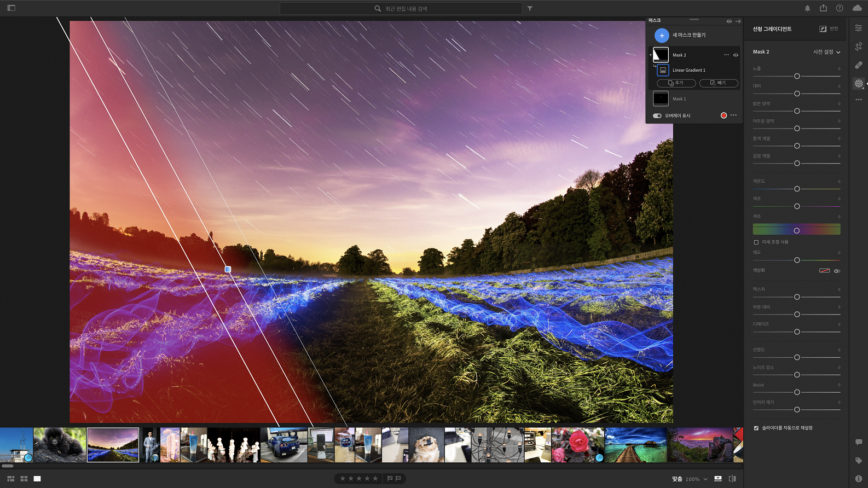Open more options for Mask 2
The height and width of the screenshot is (488, 868).
coord(726,55)
